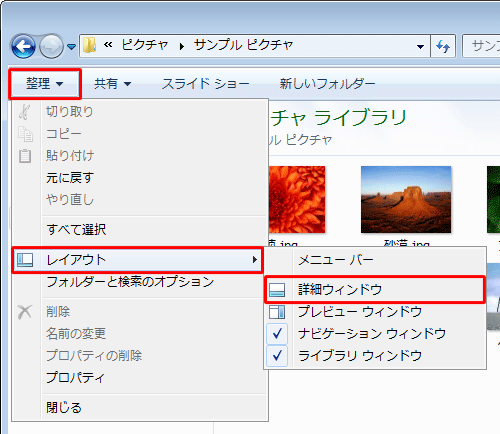This screenshot has width=500, height=434.
Task: Click the refresh button beside address bar
Action: tap(443, 46)
